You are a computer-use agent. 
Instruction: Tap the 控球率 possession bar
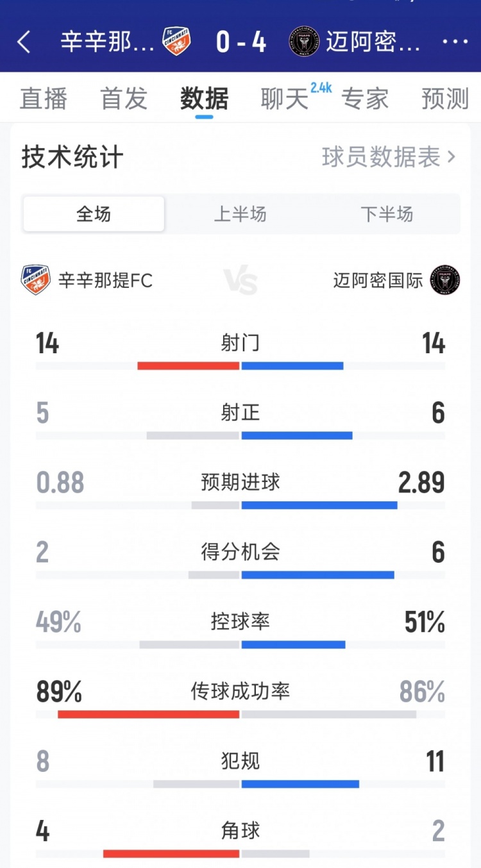[x=240, y=644]
